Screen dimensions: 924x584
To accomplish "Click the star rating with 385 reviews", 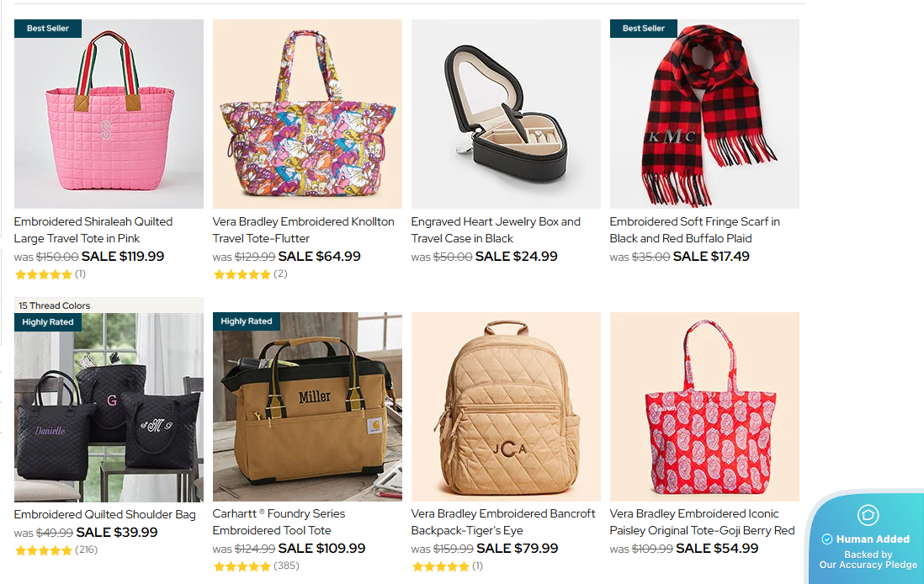I will pos(242,566).
